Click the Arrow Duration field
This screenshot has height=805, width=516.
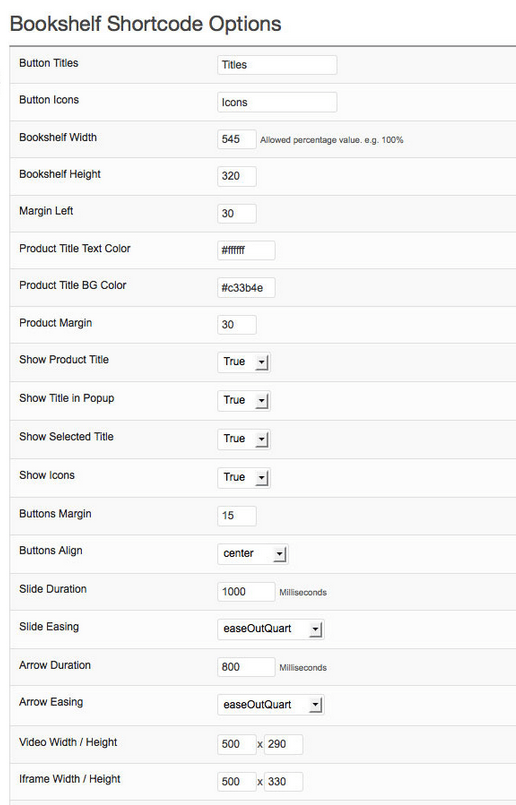246,667
